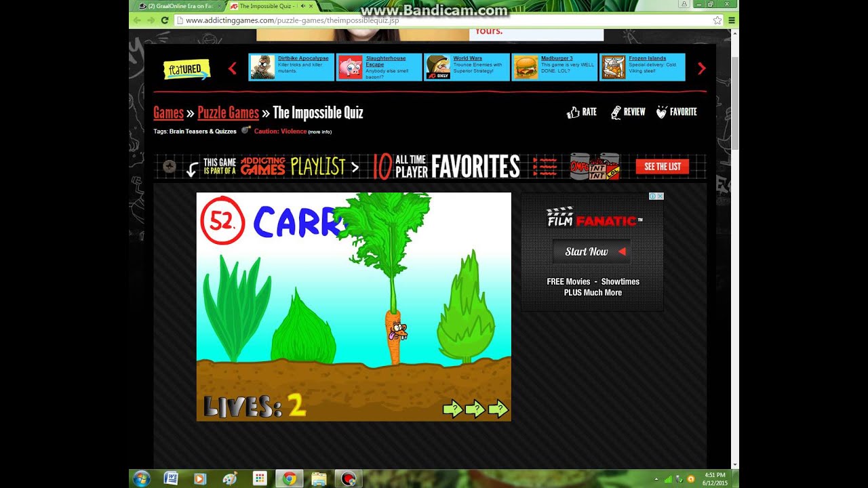Open Slaughterhouse Escape pig thumbnail
868x488 pixels.
[x=351, y=67]
